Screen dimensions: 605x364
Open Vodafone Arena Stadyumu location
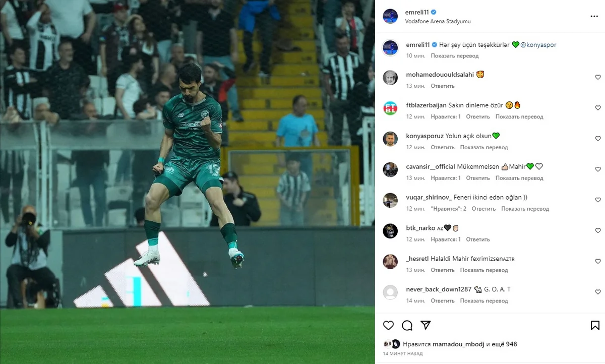click(438, 22)
